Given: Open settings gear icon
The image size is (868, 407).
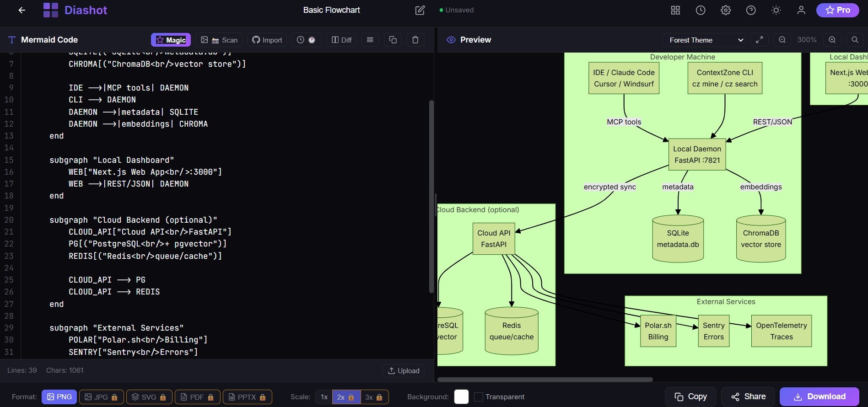Looking at the screenshot, I should [x=726, y=10].
